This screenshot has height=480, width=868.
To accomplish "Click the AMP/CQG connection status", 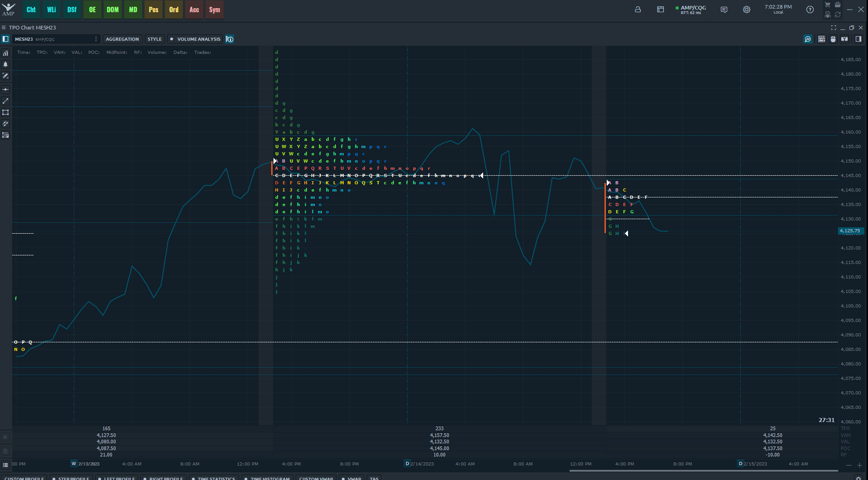I will pos(691,10).
